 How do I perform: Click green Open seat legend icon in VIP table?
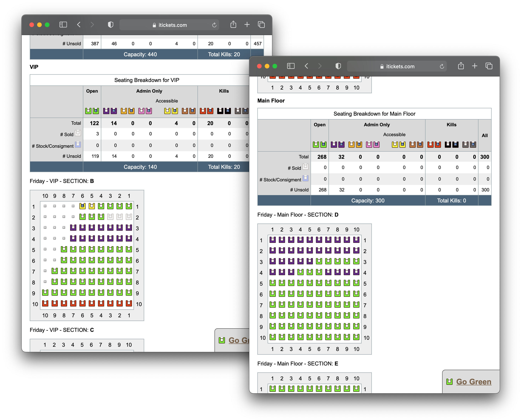click(88, 111)
